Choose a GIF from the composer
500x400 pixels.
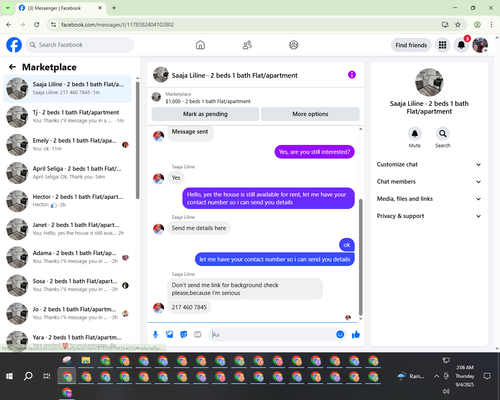point(198,334)
